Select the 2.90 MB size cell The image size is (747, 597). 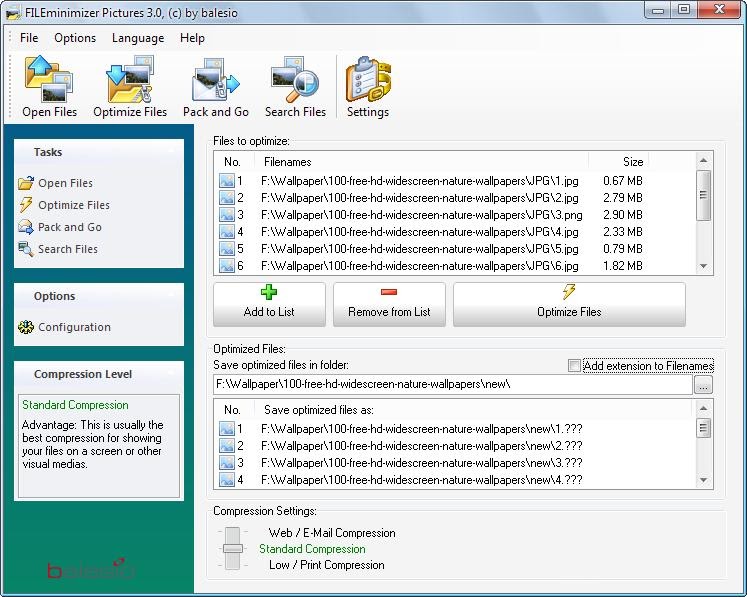click(x=623, y=214)
